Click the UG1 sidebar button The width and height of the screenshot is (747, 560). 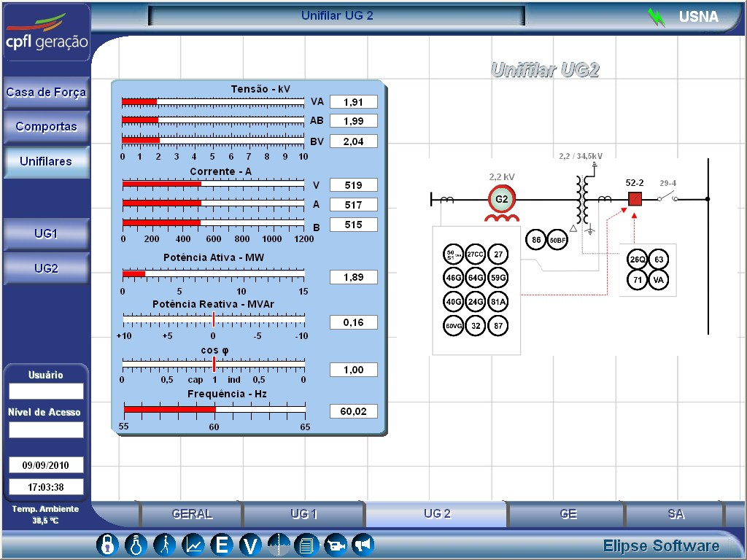point(46,234)
